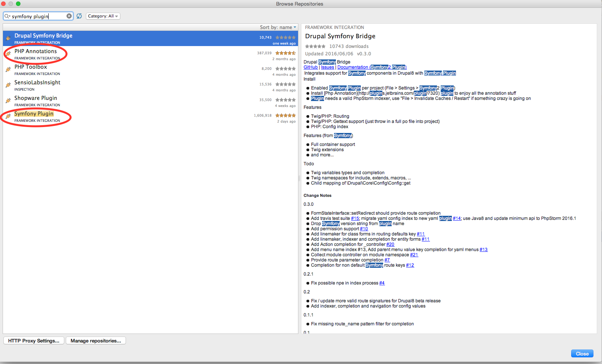This screenshot has height=364, width=602.
Task: Open the Issues link
Action: (x=327, y=67)
